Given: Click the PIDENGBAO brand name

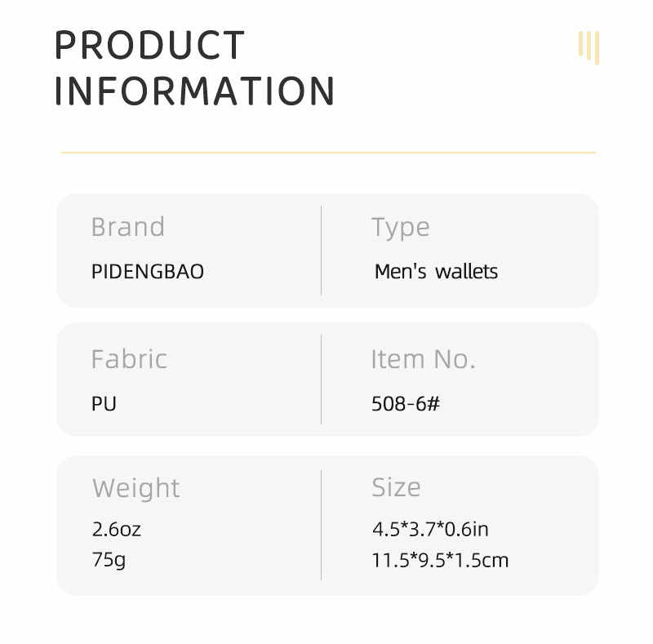Looking at the screenshot, I should [147, 272].
